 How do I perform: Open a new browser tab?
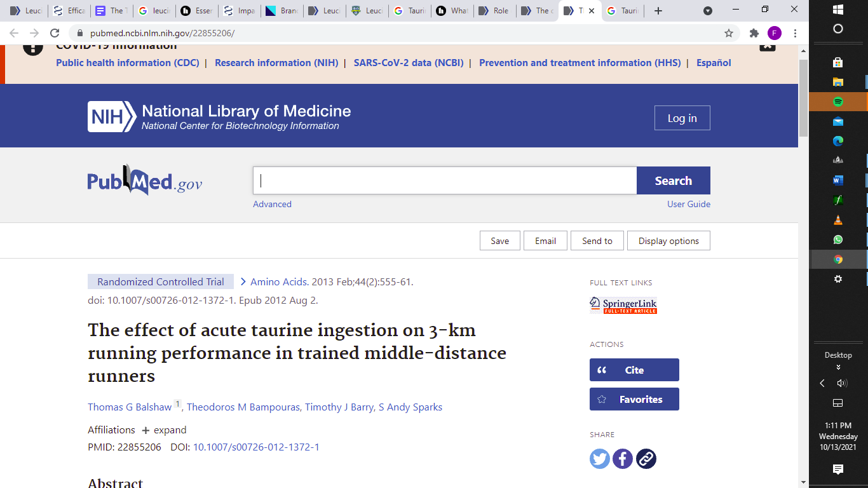[658, 11]
